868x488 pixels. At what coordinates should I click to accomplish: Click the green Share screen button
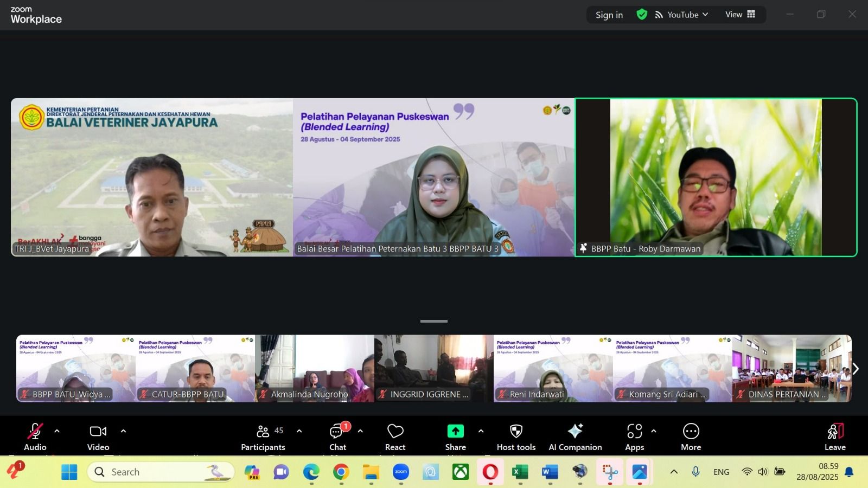click(x=456, y=436)
